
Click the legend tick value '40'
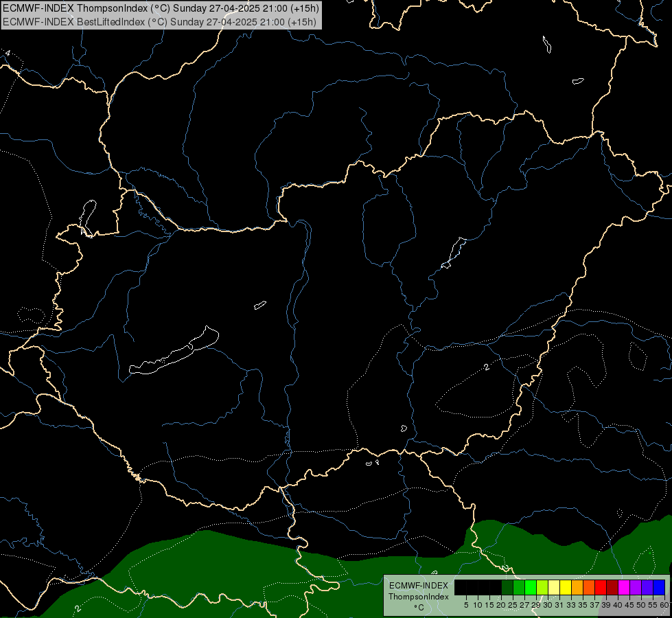tap(618, 605)
